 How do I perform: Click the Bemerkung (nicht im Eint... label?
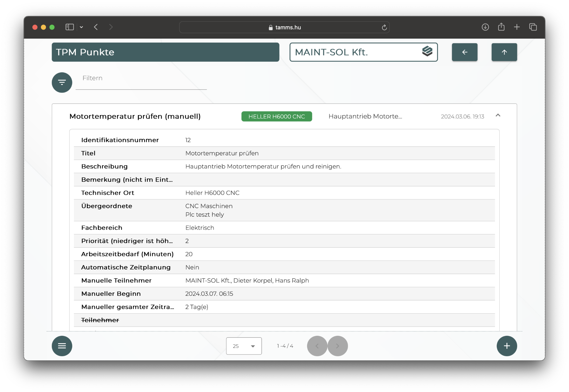pos(127,180)
